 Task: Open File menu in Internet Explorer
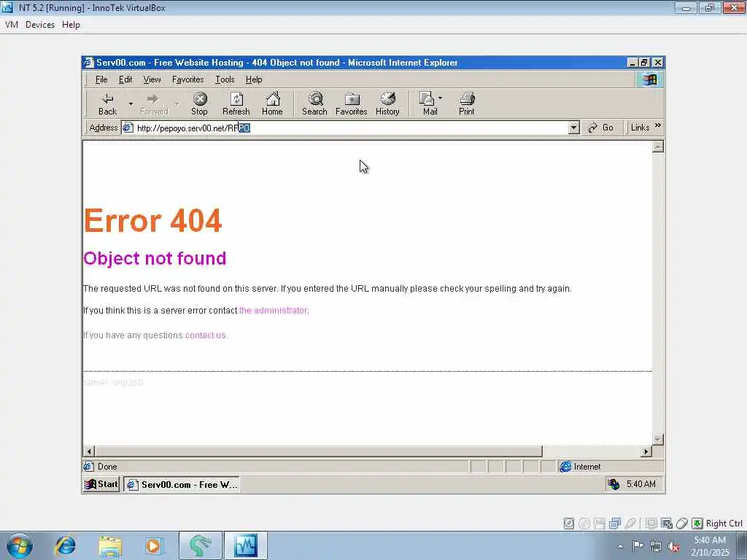[101, 79]
